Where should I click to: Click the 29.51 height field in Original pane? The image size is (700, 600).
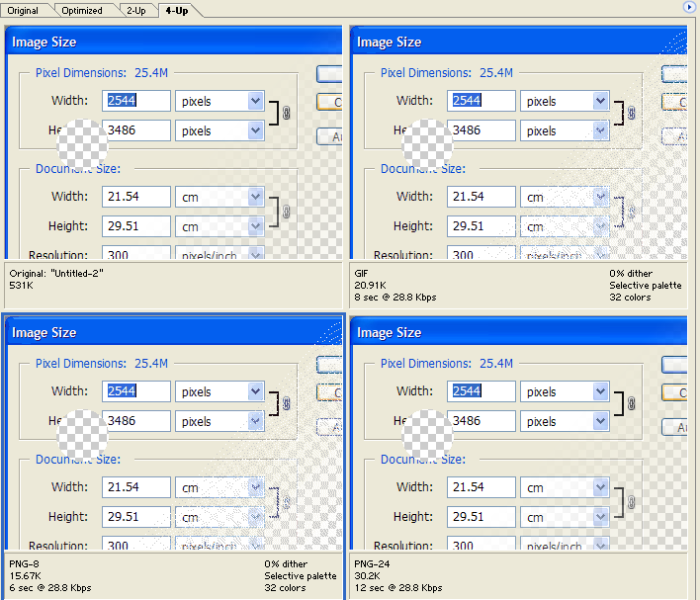(x=136, y=225)
